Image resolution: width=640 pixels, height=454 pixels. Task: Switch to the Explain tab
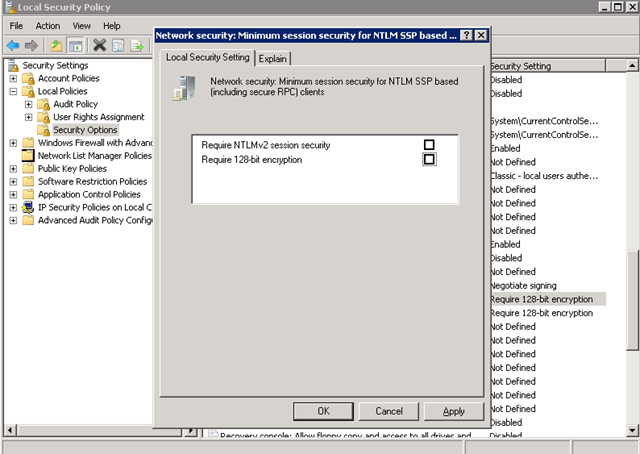tap(273, 59)
